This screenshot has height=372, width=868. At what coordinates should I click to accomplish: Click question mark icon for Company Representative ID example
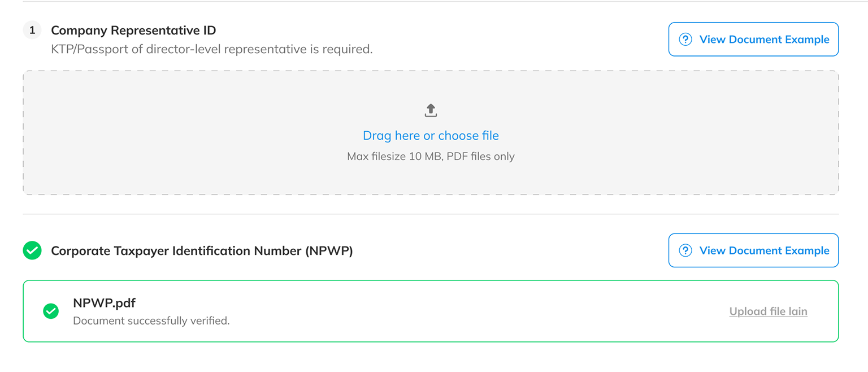pyautogui.click(x=685, y=40)
